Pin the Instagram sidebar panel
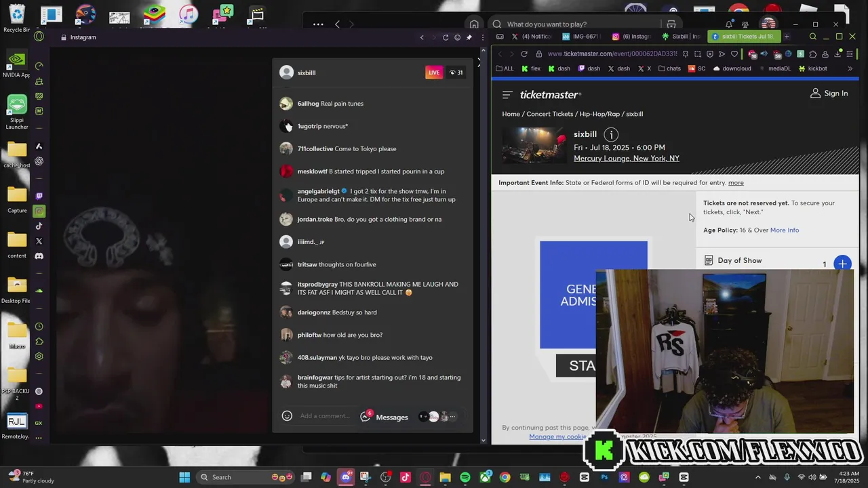Image resolution: width=868 pixels, height=488 pixels. coord(469,37)
